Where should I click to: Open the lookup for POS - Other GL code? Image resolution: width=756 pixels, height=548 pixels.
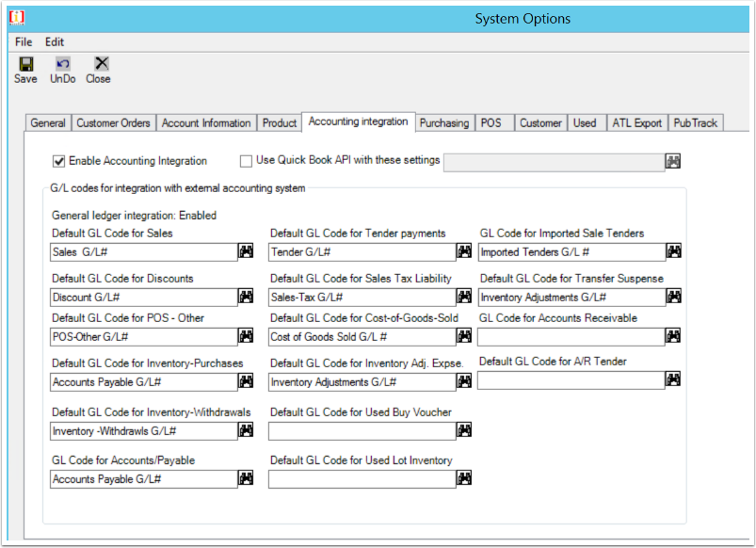pyautogui.click(x=246, y=336)
